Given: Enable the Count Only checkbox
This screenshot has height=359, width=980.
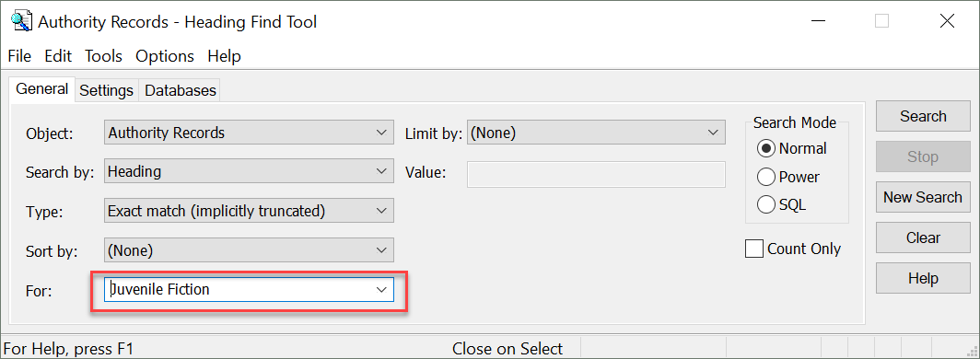Looking at the screenshot, I should (x=754, y=249).
